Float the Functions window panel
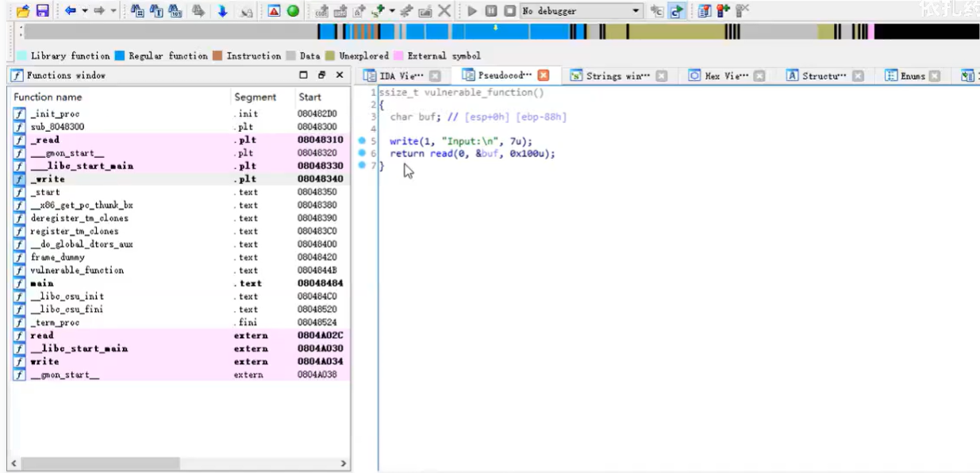This screenshot has height=473, width=980. point(321,75)
